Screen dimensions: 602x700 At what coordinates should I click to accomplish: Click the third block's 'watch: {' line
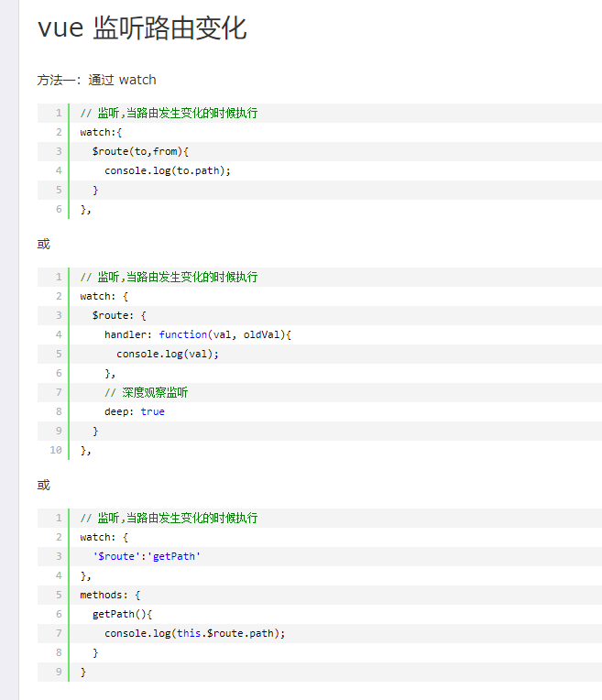pos(104,537)
